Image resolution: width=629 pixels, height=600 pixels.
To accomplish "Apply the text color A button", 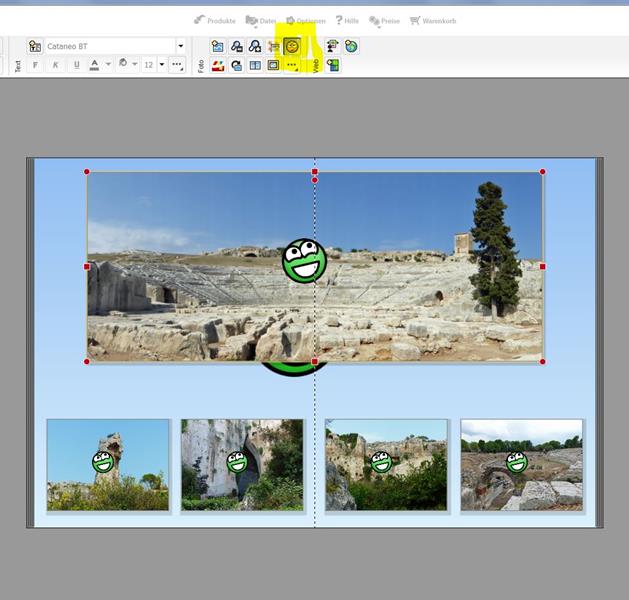I will point(94,65).
